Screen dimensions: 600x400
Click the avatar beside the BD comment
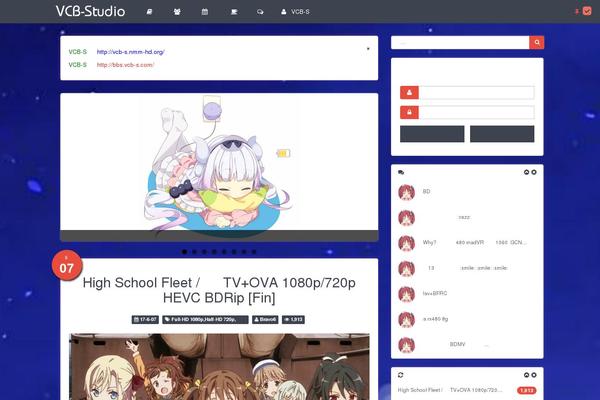[406, 192]
